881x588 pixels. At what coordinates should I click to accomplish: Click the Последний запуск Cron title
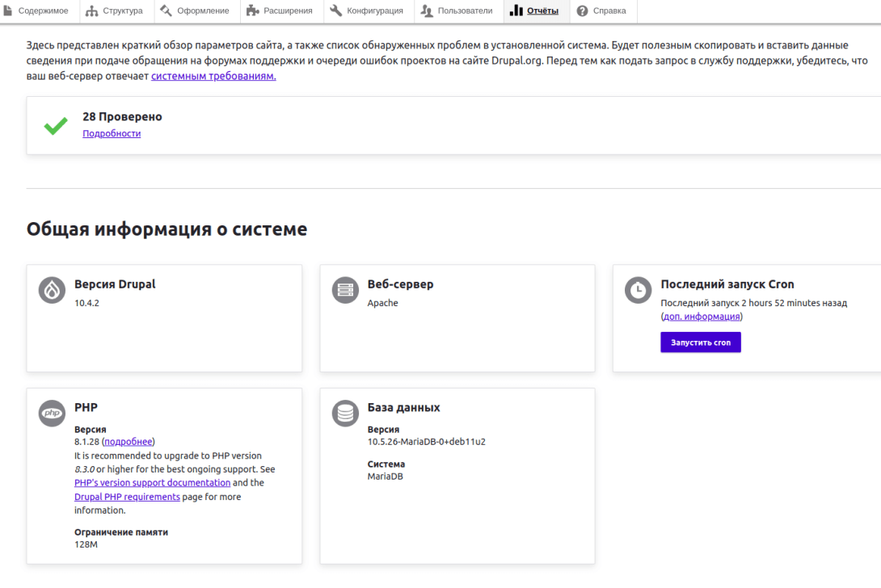[727, 284]
